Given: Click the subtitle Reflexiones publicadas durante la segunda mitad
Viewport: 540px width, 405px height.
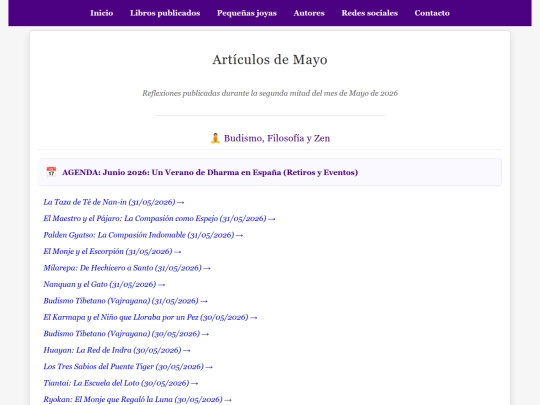Looking at the screenshot, I should [270, 93].
